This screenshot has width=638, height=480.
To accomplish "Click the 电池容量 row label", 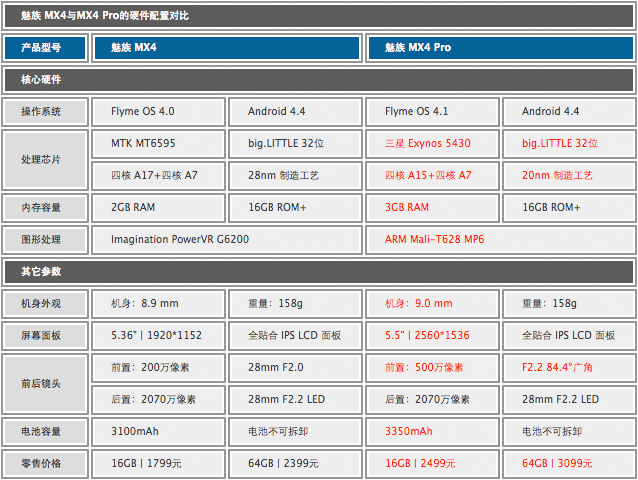I will pyautogui.click(x=45, y=432).
